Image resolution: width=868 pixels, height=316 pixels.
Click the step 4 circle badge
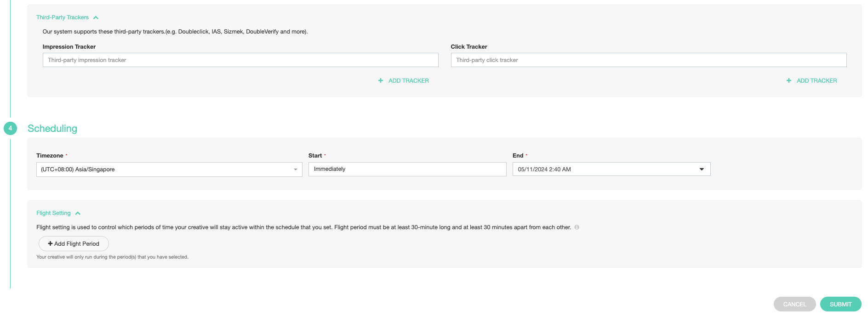pos(10,129)
